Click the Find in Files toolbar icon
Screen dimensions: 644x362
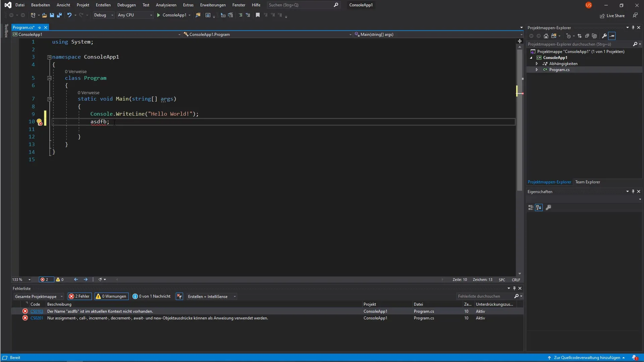(198, 15)
